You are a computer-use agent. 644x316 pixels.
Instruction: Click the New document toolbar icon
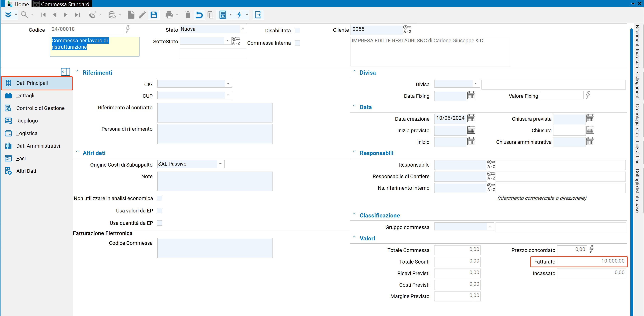pyautogui.click(x=131, y=15)
